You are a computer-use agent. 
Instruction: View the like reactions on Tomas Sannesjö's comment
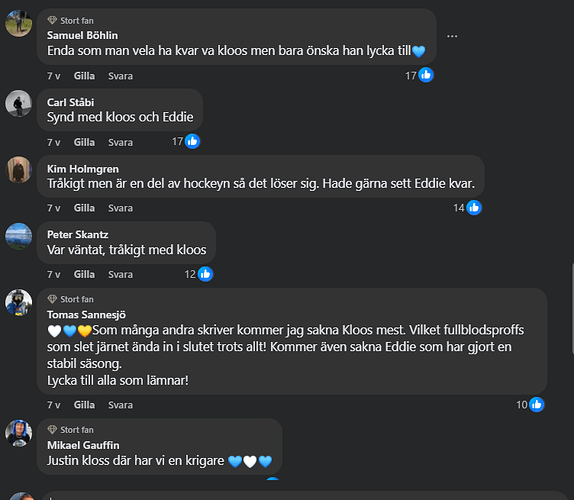click(x=530, y=404)
